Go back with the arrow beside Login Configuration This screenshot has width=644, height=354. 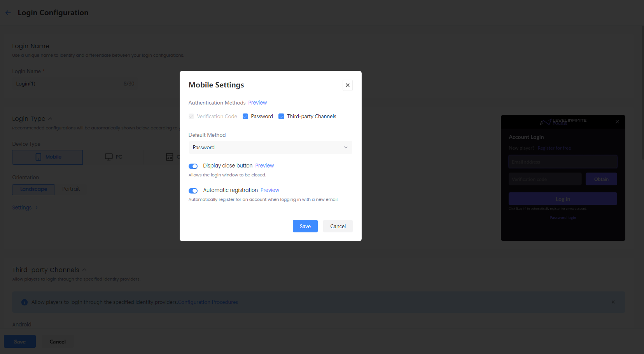point(8,13)
